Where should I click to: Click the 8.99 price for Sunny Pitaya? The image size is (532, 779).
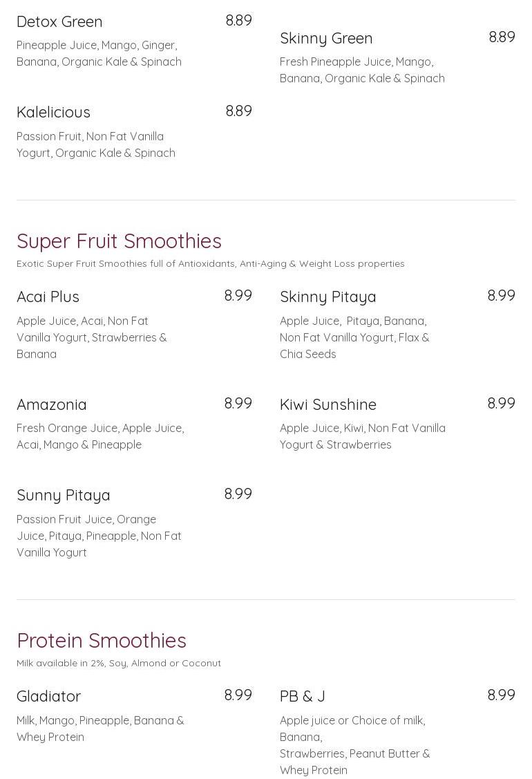(238, 494)
